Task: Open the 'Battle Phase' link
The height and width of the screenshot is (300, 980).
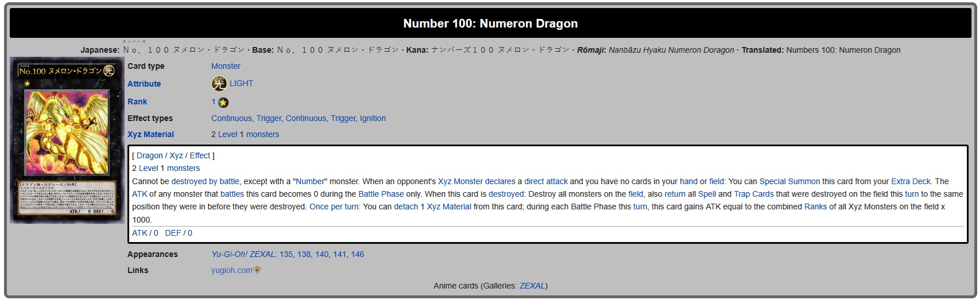Action: 381,194
